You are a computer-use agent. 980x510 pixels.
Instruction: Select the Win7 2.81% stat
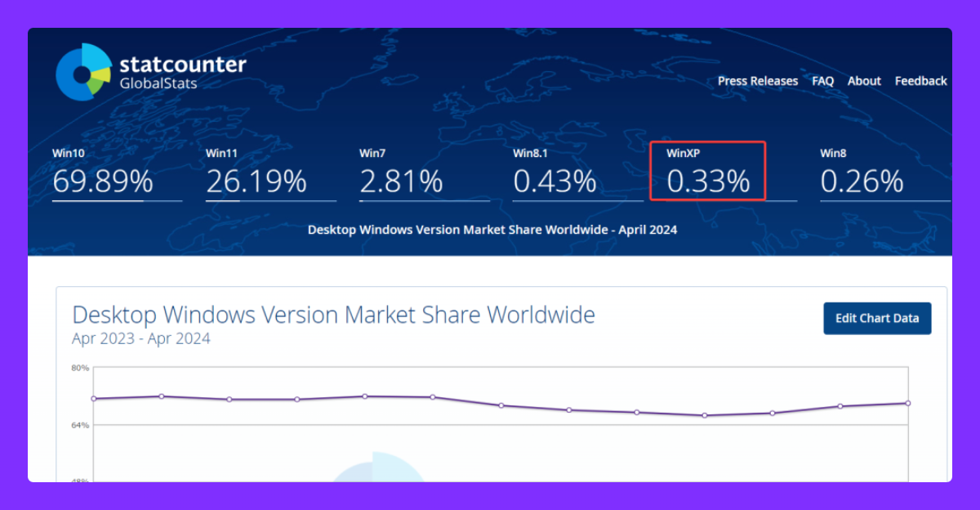click(424, 172)
